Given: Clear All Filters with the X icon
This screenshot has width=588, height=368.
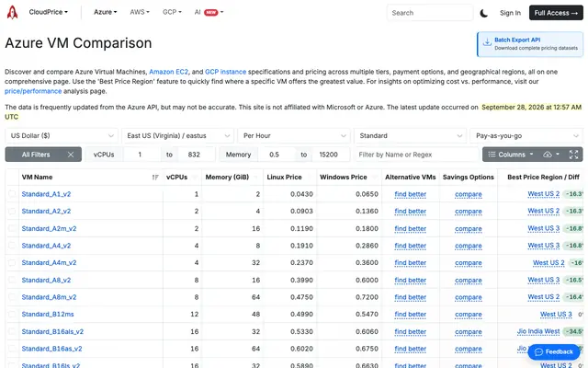Looking at the screenshot, I should pyautogui.click(x=71, y=155).
